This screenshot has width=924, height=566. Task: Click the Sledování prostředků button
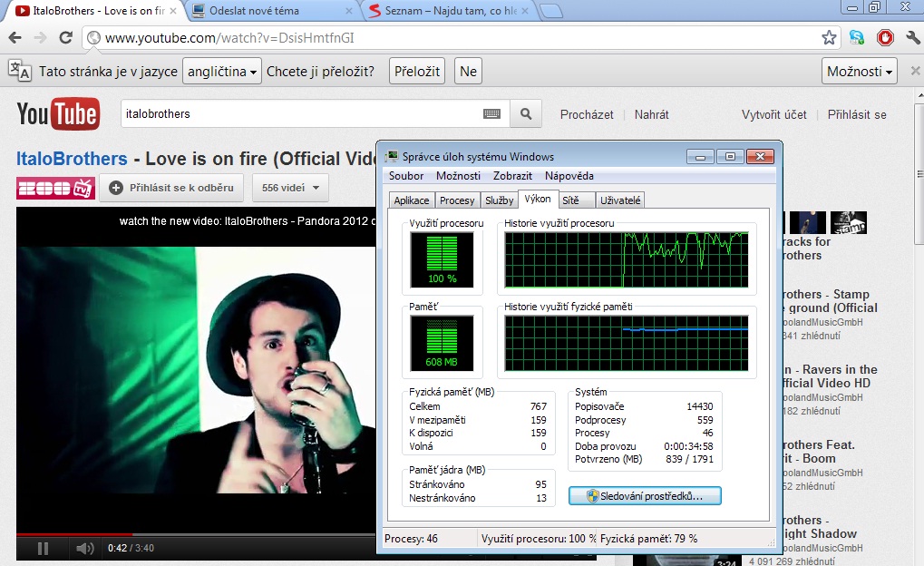[x=646, y=496]
